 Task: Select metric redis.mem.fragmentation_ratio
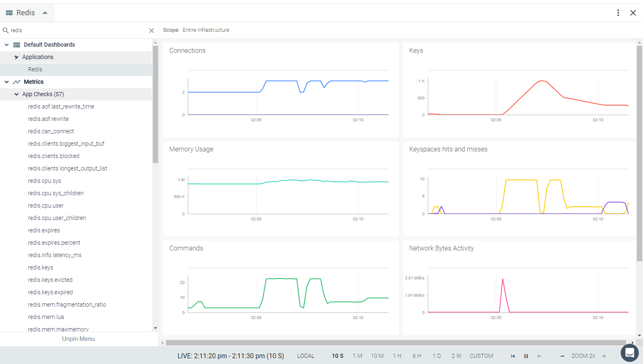[67, 305]
